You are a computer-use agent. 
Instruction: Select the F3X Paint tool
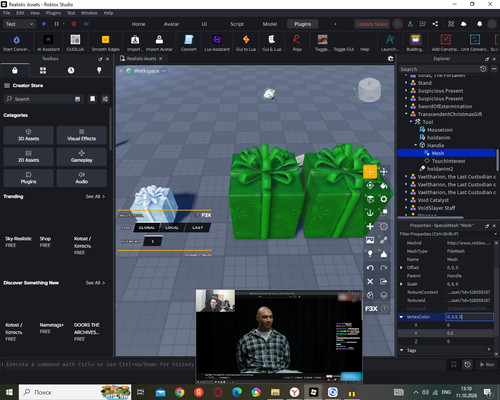coord(384,185)
